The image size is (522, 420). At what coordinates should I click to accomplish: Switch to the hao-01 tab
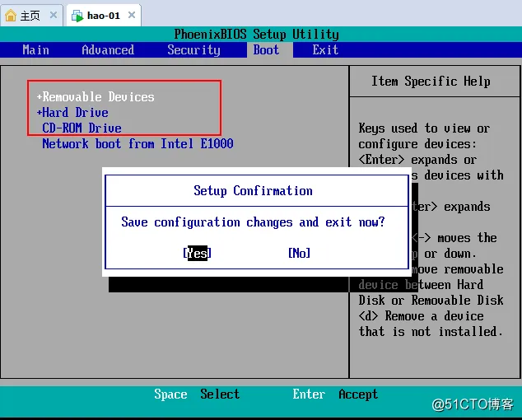click(x=104, y=16)
